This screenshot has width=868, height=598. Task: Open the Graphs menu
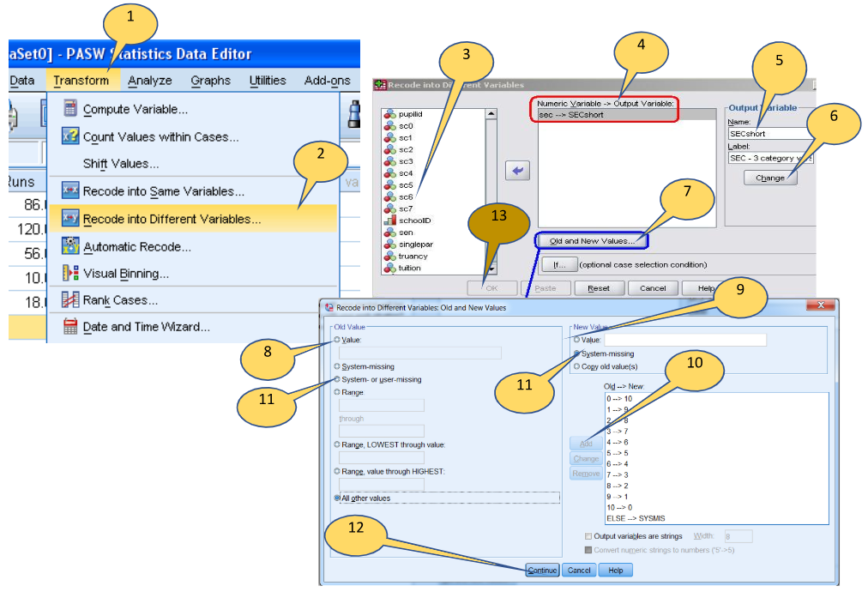[x=210, y=81]
